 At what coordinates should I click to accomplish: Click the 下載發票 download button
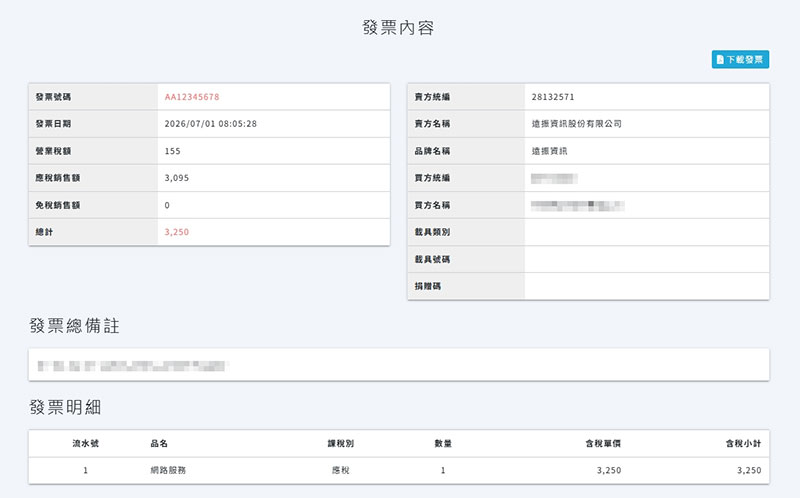[x=740, y=60]
